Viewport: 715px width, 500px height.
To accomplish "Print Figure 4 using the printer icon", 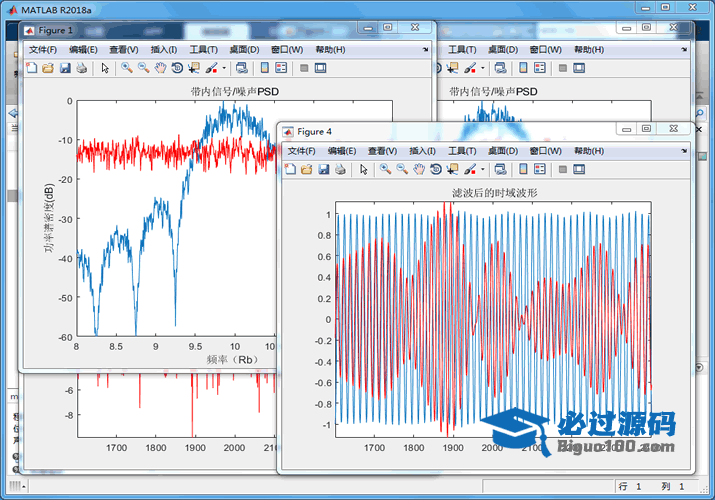I will coord(340,169).
